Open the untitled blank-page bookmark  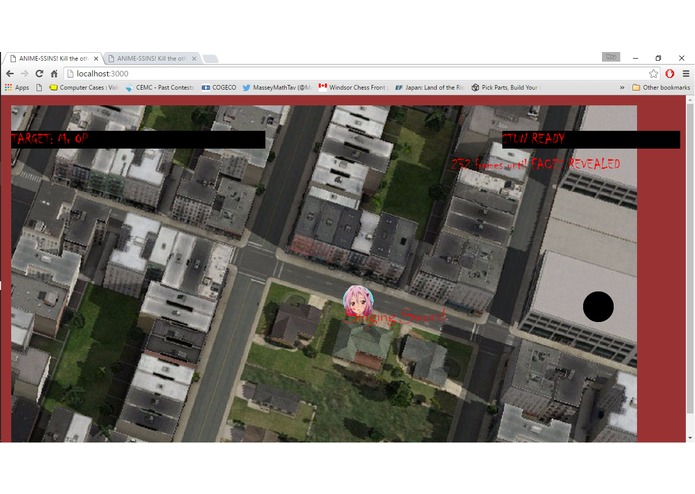pyautogui.click(x=39, y=88)
